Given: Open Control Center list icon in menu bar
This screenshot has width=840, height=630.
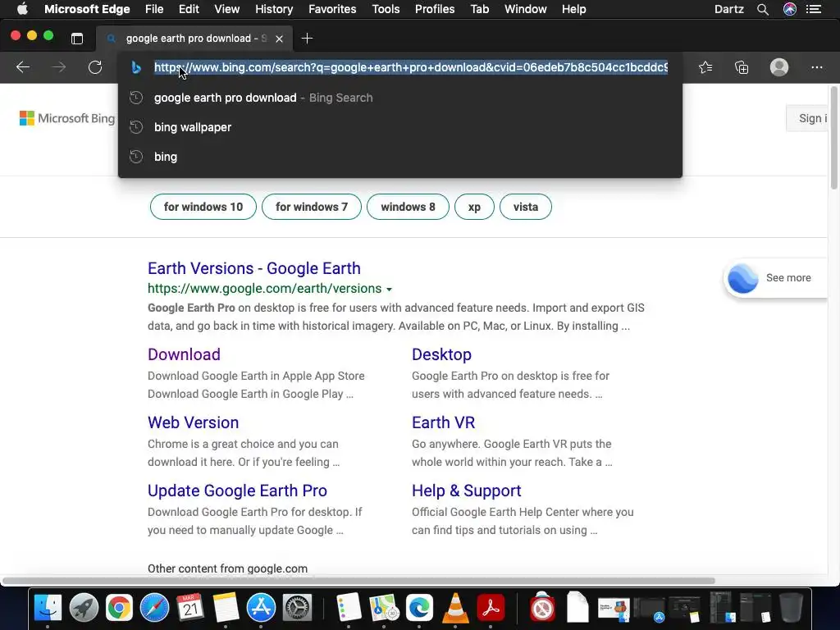Looking at the screenshot, I should (x=814, y=9).
